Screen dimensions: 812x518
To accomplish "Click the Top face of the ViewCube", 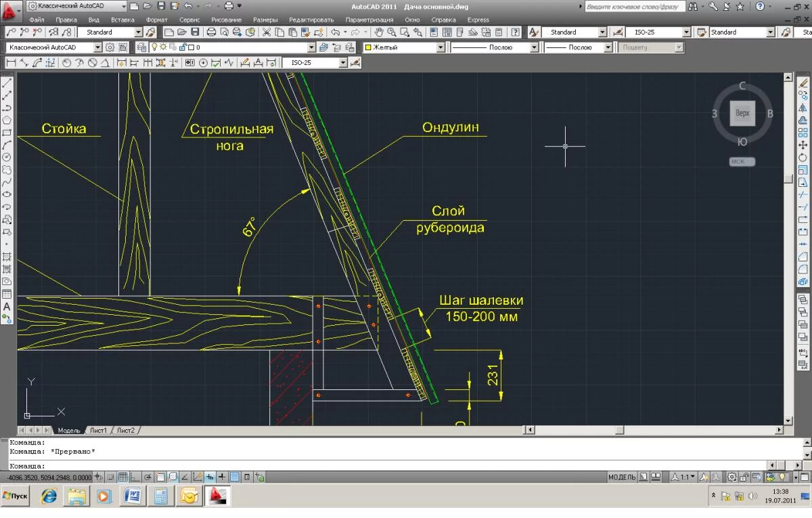I will pos(742,113).
